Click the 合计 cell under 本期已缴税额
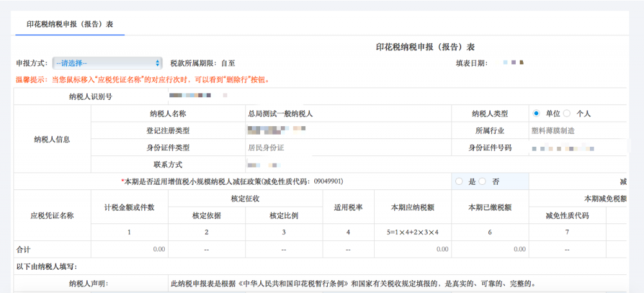Screen dimensions: 644x293 (x=489, y=249)
